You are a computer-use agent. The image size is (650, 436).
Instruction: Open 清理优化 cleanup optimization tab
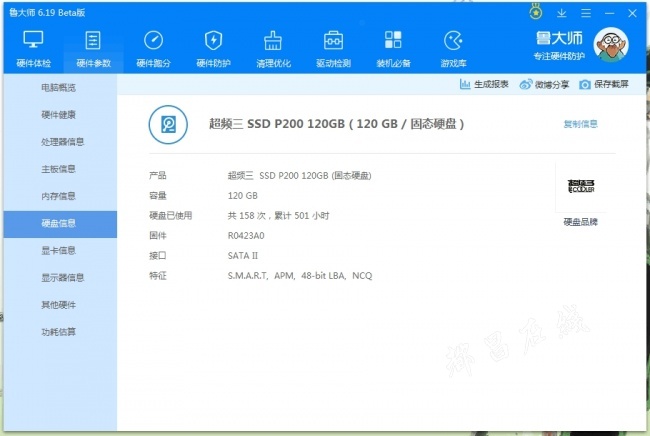(273, 49)
